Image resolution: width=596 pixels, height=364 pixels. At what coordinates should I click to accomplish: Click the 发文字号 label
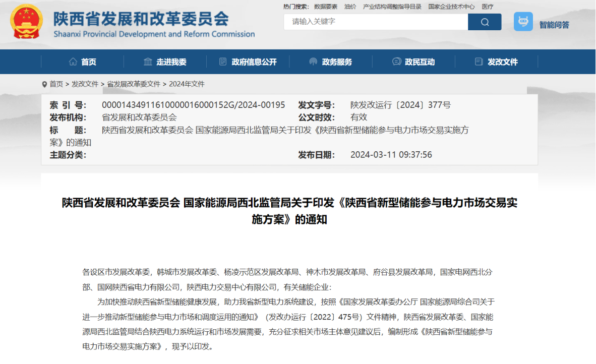pyautogui.click(x=317, y=105)
